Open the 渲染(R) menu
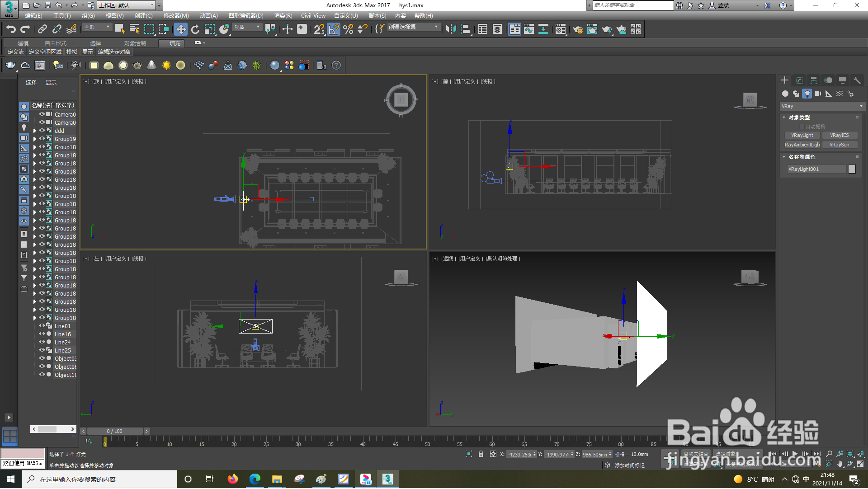Screen dimensions: 868x489 pos(283,16)
